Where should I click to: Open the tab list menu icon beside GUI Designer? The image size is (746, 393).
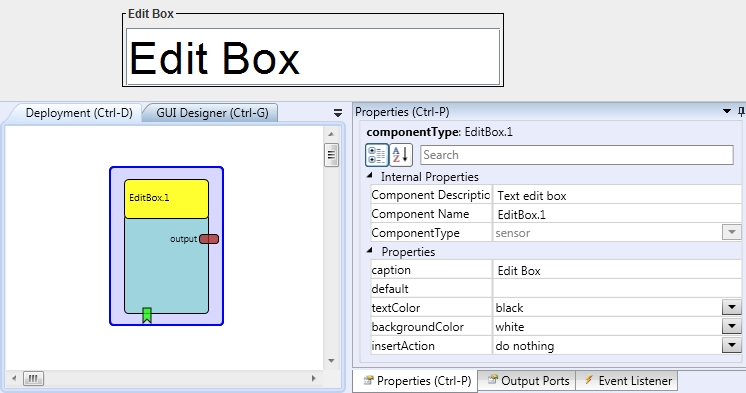(338, 113)
